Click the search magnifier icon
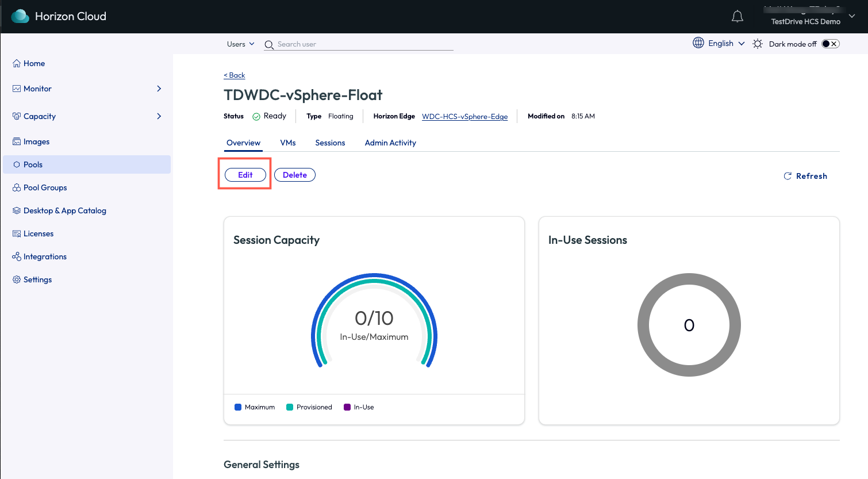The height and width of the screenshot is (479, 868). pos(268,45)
